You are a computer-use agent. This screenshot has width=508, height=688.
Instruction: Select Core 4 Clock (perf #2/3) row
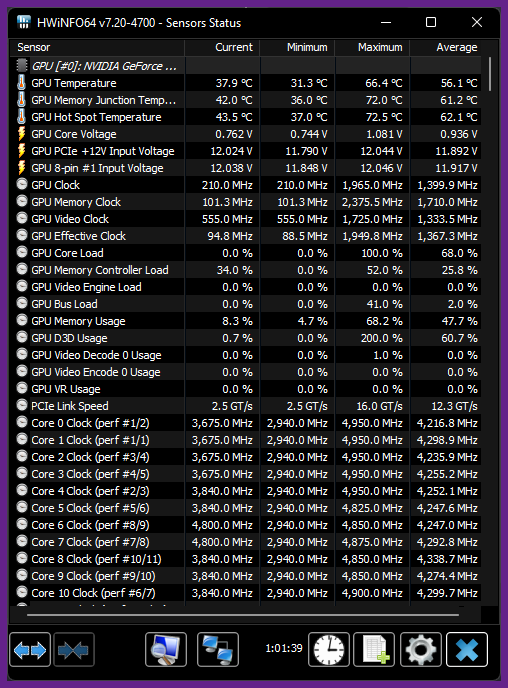pyautogui.click(x=245, y=491)
